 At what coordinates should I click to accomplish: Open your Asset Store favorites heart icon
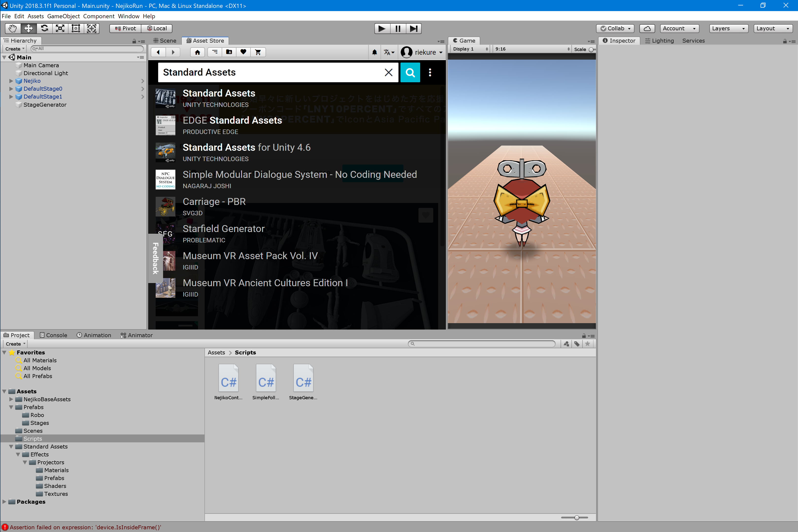pyautogui.click(x=243, y=52)
